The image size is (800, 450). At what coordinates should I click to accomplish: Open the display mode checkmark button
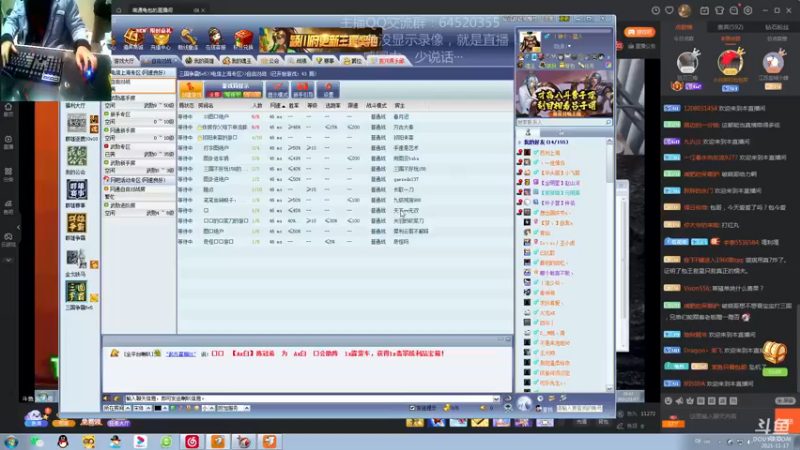tap(277, 90)
